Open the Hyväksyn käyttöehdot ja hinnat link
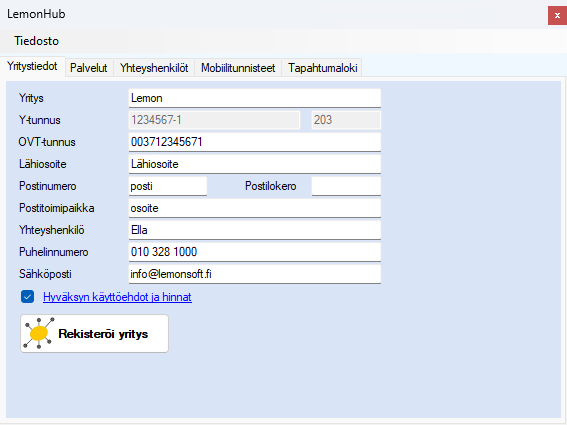The width and height of the screenshot is (567, 425). (x=117, y=297)
